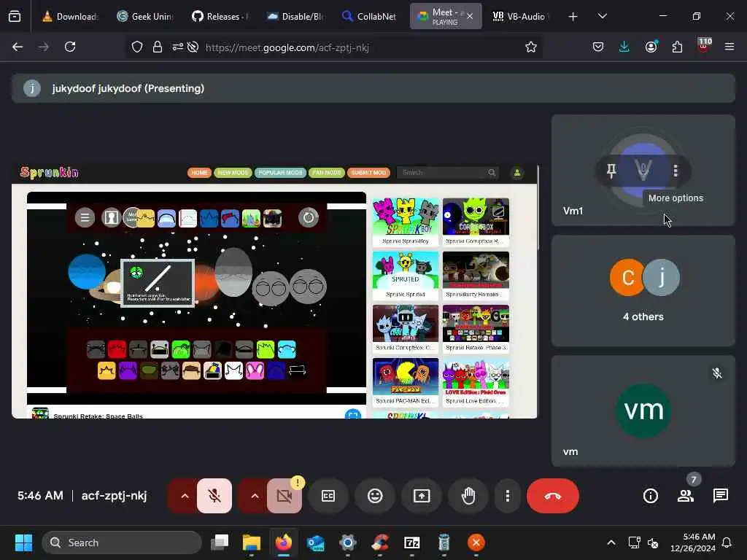
Task: Click the presented Sprunki screen share
Action: click(x=274, y=292)
